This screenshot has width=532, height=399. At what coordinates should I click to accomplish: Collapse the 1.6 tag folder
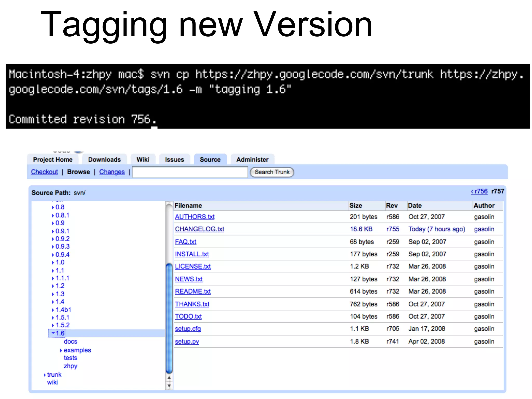53,333
